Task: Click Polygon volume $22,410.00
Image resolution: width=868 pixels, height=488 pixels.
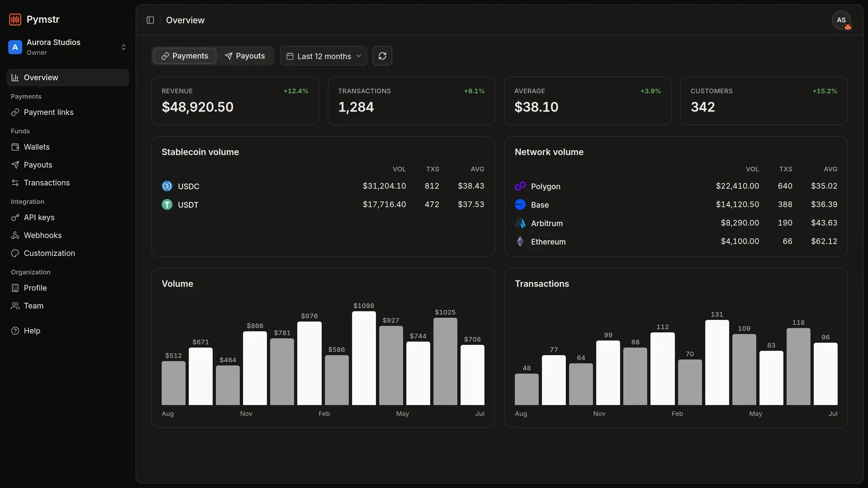Action: tap(737, 186)
